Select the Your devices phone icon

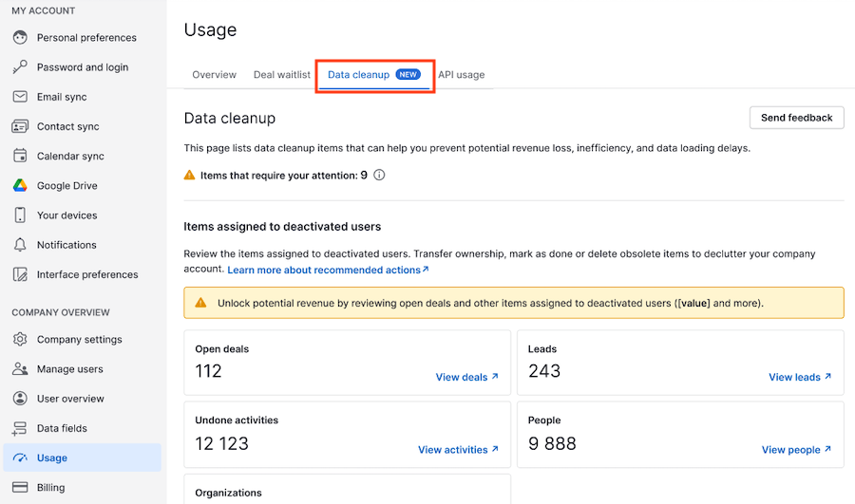tap(20, 215)
